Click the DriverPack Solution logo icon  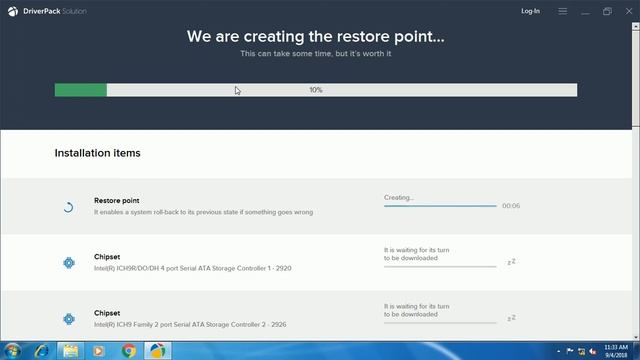(13, 11)
